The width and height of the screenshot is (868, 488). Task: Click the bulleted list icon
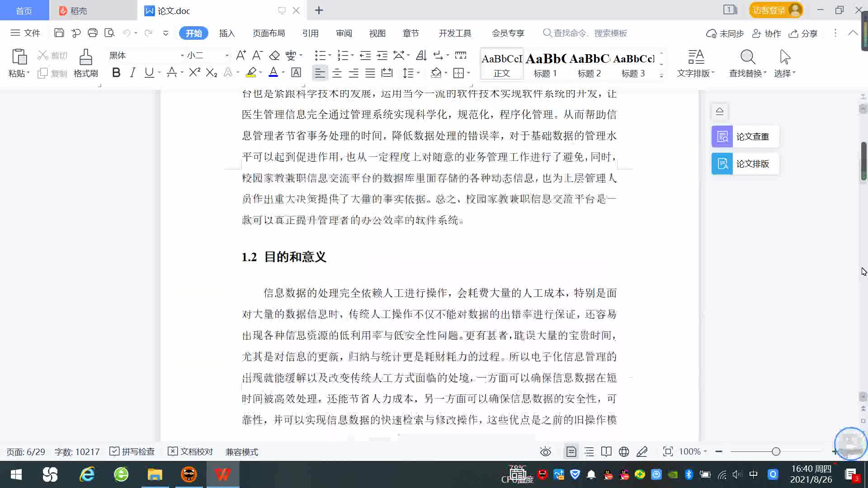click(320, 56)
